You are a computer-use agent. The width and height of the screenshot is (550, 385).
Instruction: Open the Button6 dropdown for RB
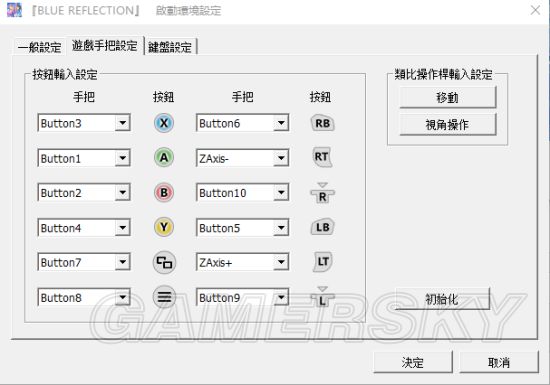(281, 123)
